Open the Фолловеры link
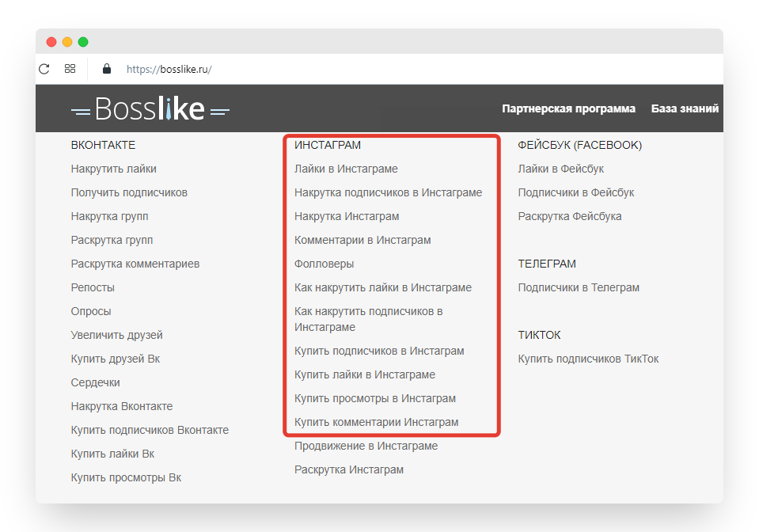This screenshot has width=759, height=532. tap(324, 264)
